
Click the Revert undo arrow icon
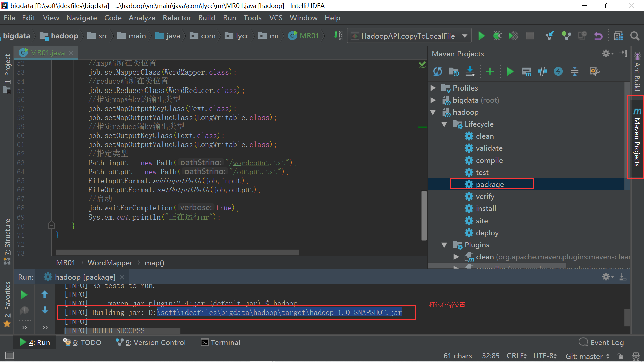tap(598, 36)
